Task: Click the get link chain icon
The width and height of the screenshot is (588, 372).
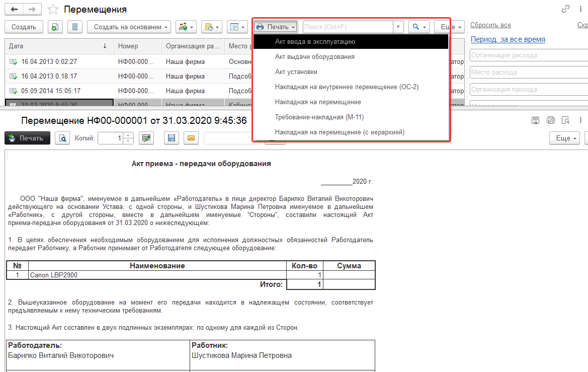Action: point(565,9)
